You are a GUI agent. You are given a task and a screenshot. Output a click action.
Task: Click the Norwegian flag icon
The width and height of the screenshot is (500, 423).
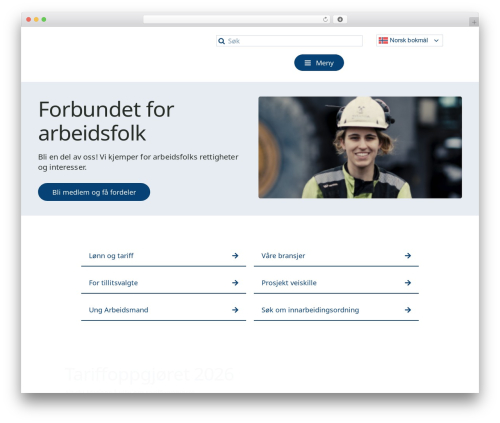(x=383, y=40)
